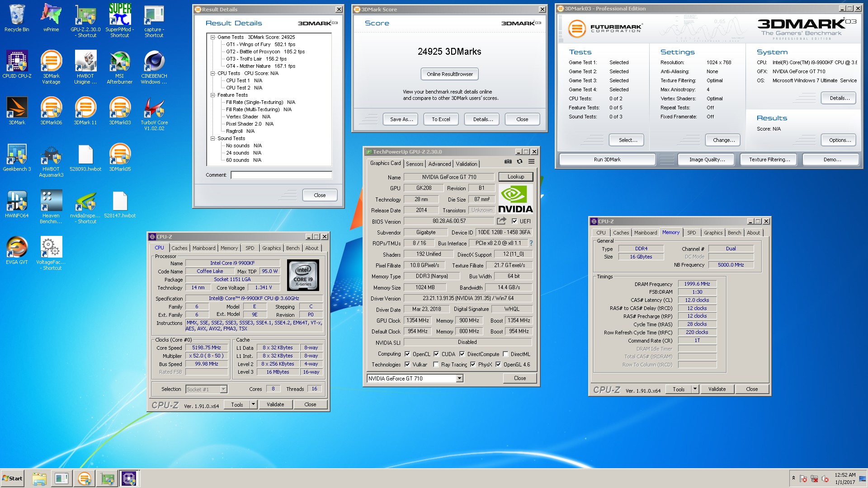Open the capture shortcut icon
Screen dimensions: 868x488
pyautogui.click(x=154, y=21)
